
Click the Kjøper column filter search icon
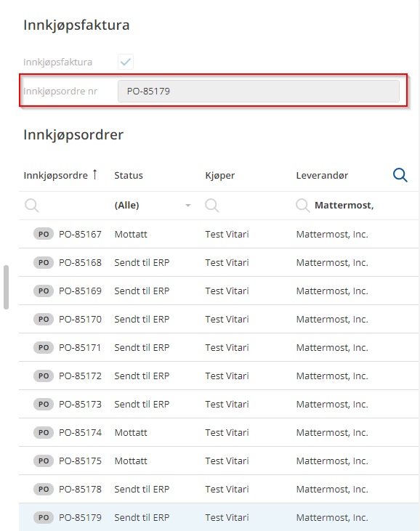pyautogui.click(x=212, y=206)
